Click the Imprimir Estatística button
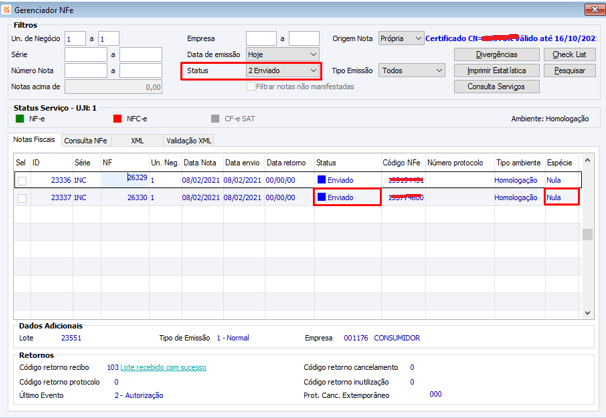Viewport: 606px width, 418px height. pyautogui.click(x=497, y=70)
